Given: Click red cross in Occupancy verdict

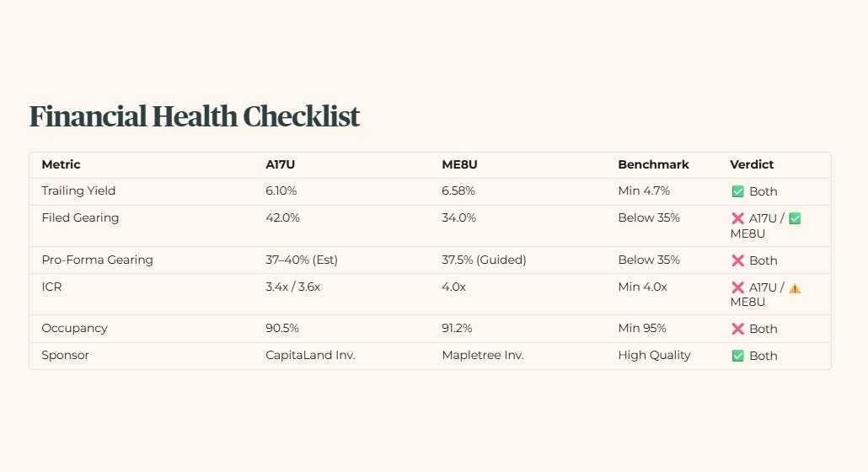Looking at the screenshot, I should [x=737, y=329].
